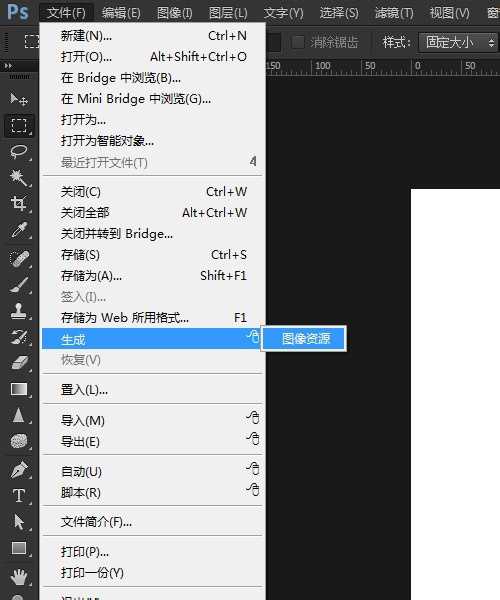Image resolution: width=500 pixels, height=600 pixels.
Task: Expand the 导入(M) submenu
Action: (152, 420)
